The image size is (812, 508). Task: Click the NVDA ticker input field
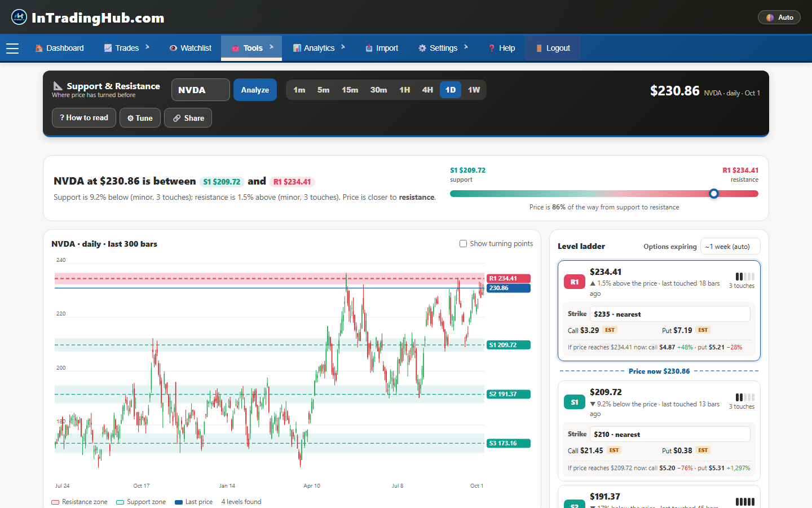[200, 90]
